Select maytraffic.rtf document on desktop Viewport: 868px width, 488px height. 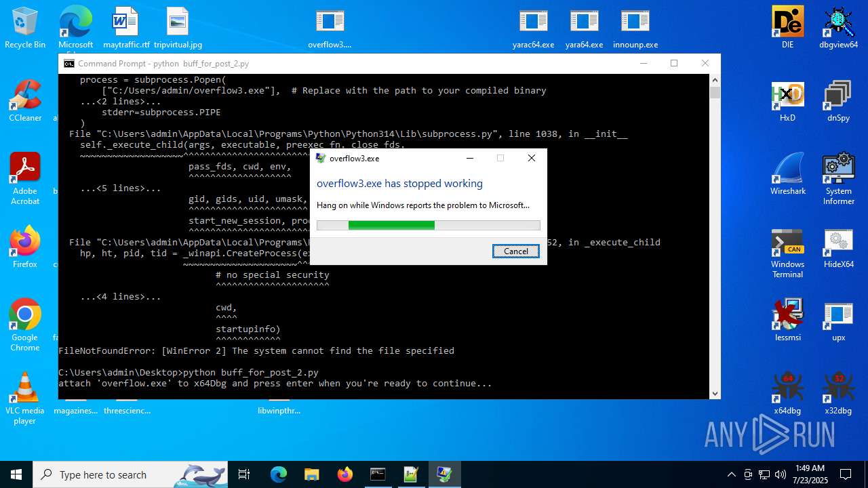tap(126, 28)
